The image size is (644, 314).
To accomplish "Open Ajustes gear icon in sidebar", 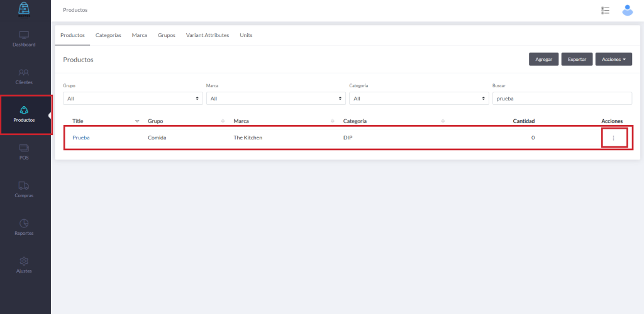I will (x=24, y=261).
